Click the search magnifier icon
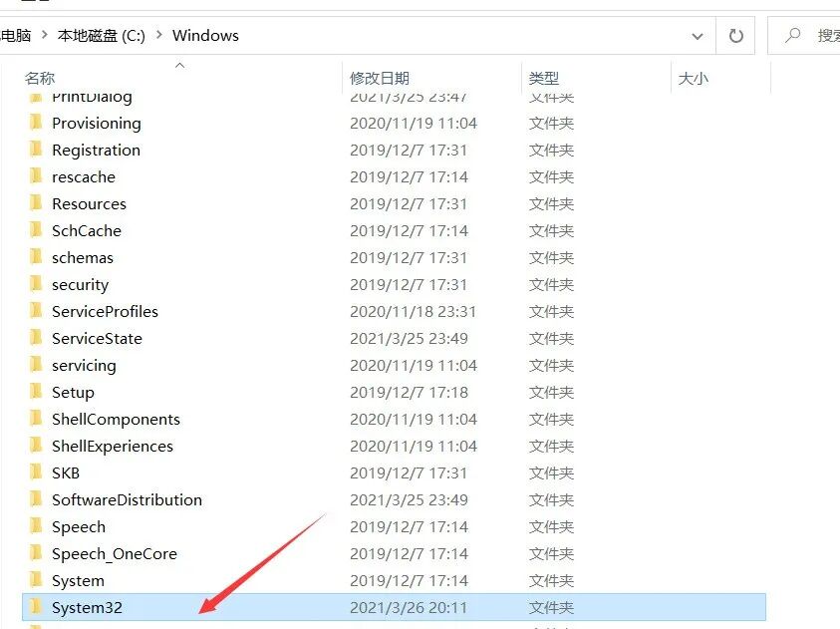This screenshot has height=629, width=840. coord(793,35)
